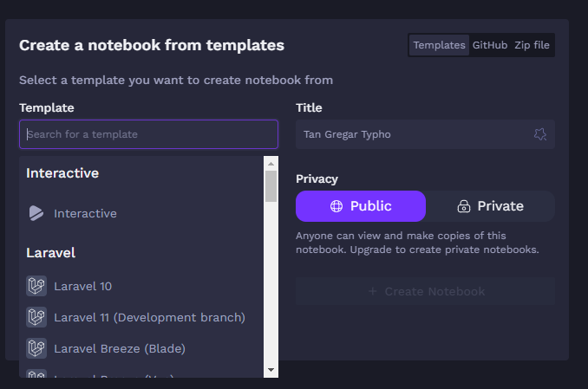Image resolution: width=588 pixels, height=389 pixels.
Task: Click the plus icon on Create Notebook
Action: pyautogui.click(x=373, y=291)
